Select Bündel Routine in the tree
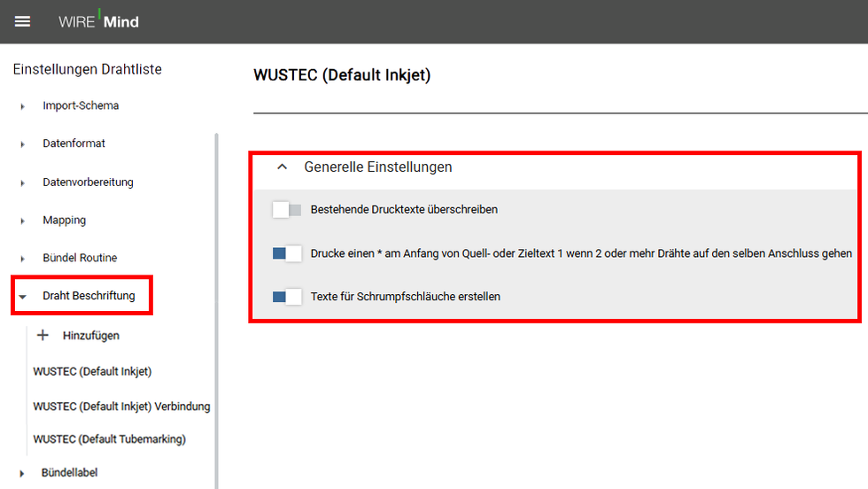The width and height of the screenshot is (868, 489). point(80,258)
